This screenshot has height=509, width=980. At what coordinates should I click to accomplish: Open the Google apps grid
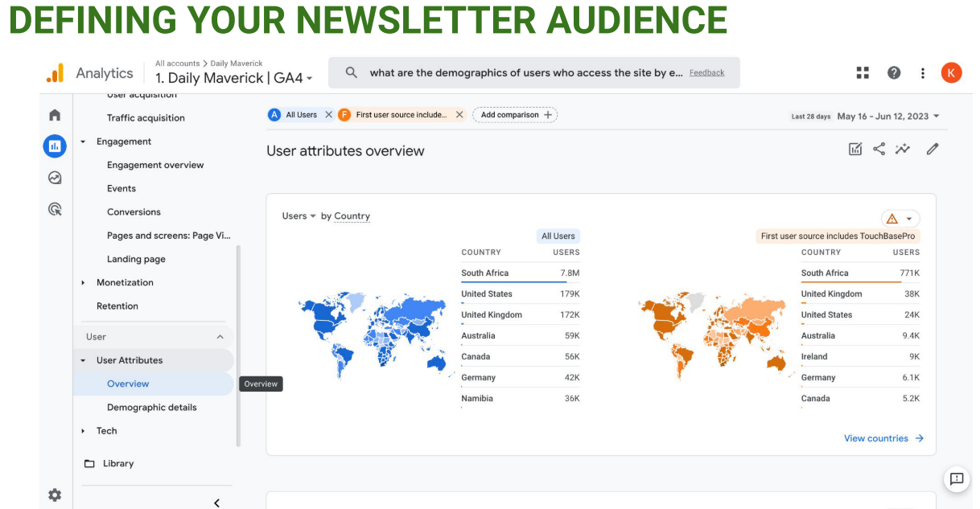[863, 73]
